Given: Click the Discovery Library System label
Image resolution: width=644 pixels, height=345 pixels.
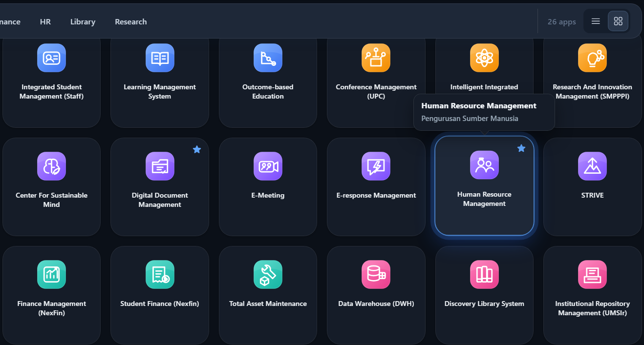Looking at the screenshot, I should [484, 304].
